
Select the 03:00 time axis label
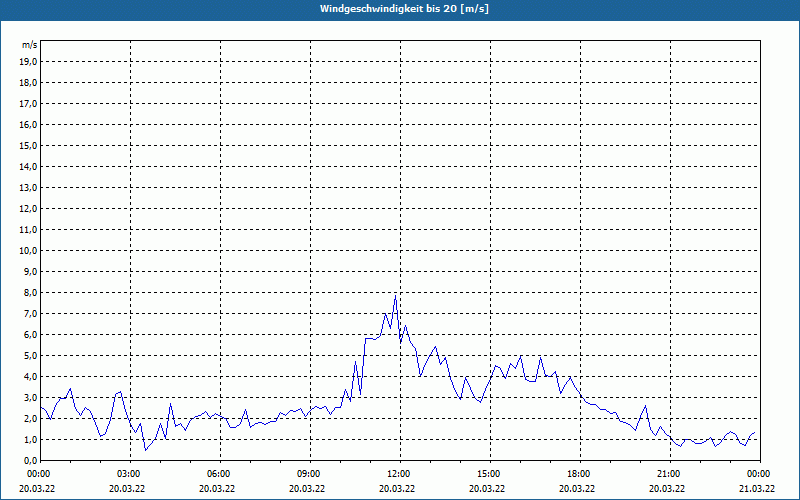[x=127, y=474]
